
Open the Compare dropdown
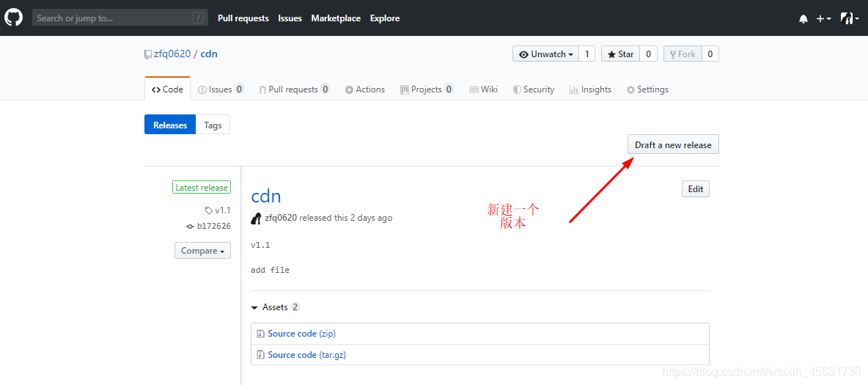point(202,250)
